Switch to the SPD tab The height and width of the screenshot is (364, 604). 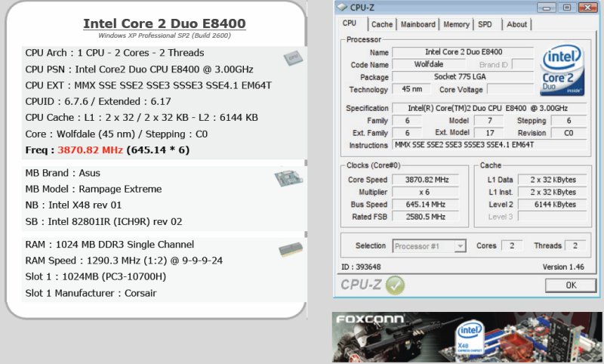[x=485, y=24]
